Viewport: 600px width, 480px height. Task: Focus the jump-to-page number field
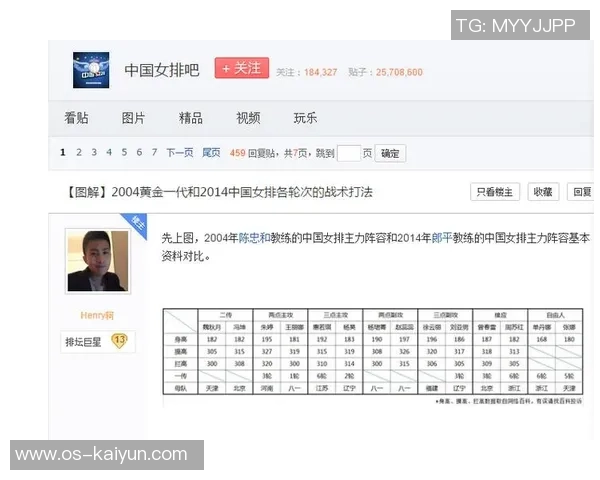[349, 153]
